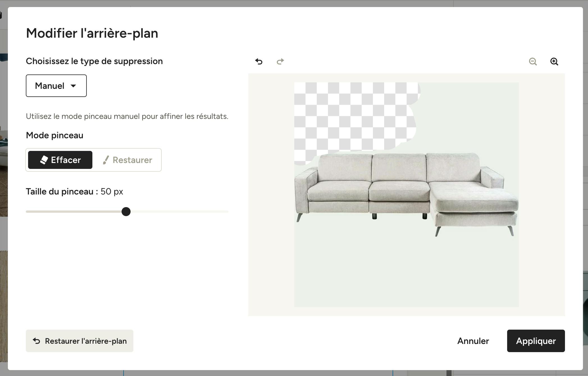The height and width of the screenshot is (376, 588).
Task: Zoom out of the preview image
Action: [533, 62]
